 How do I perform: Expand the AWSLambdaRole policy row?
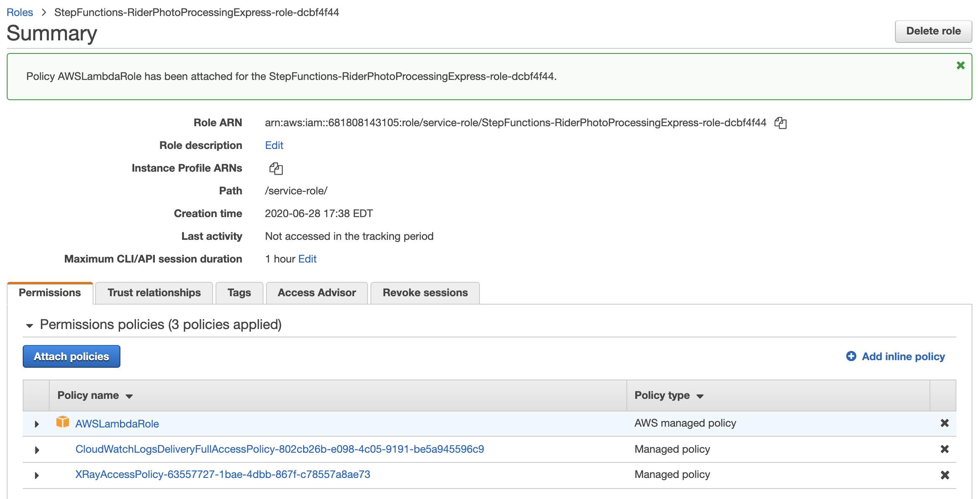click(x=37, y=424)
